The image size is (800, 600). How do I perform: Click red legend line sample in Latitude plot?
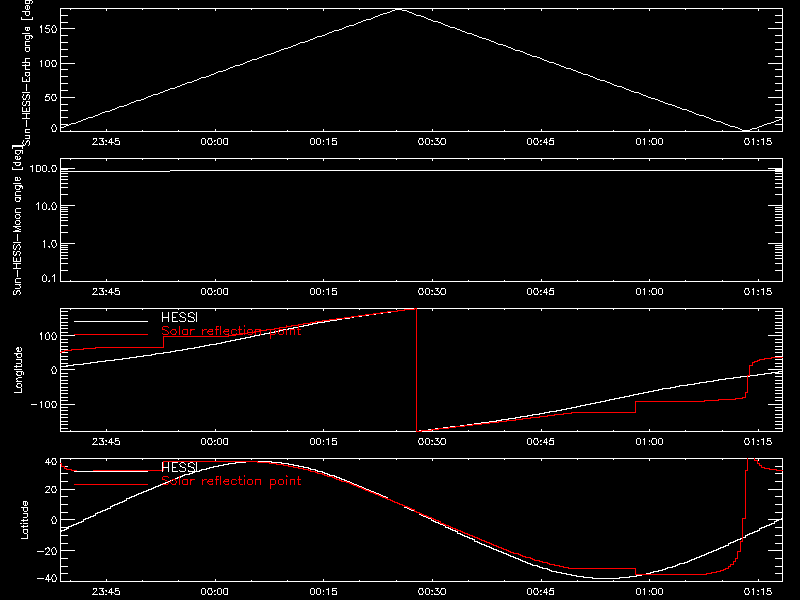111,484
